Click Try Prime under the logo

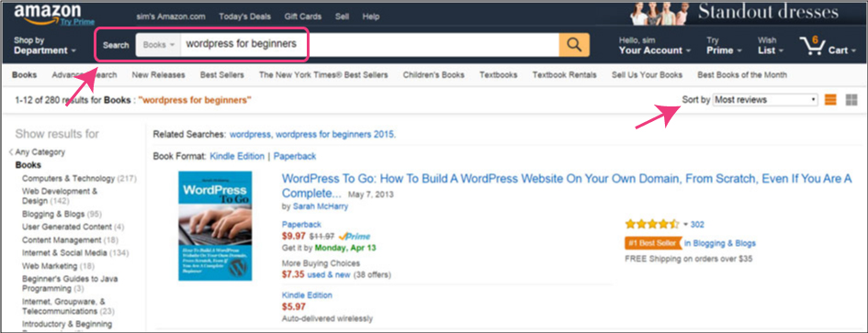[77, 22]
